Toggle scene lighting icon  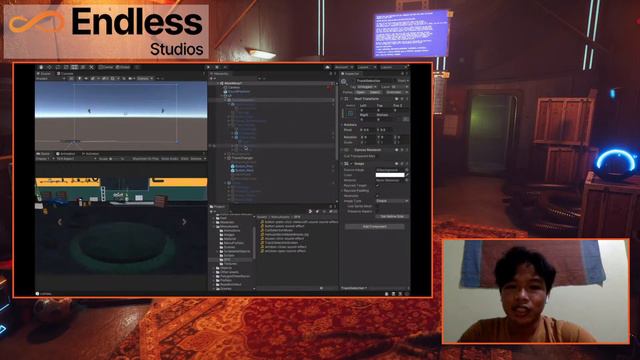click(80, 78)
